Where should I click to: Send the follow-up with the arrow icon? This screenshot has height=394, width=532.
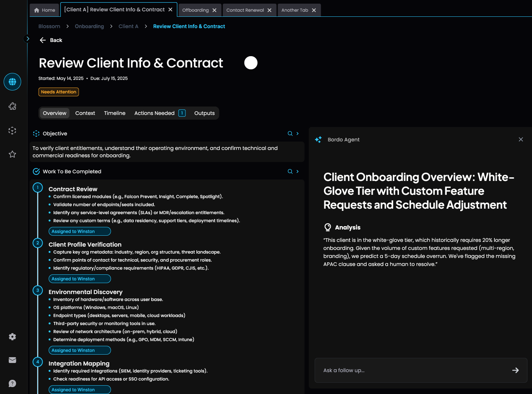point(515,370)
